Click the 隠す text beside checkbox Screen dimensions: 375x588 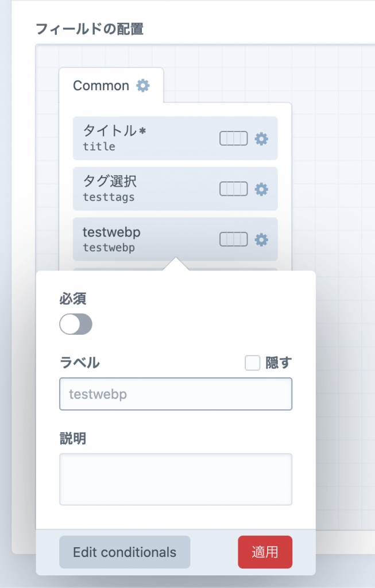click(x=279, y=363)
